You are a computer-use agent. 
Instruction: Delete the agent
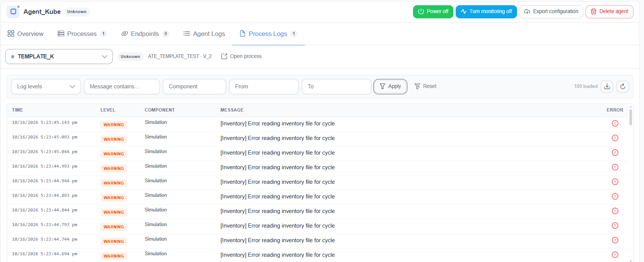click(610, 12)
